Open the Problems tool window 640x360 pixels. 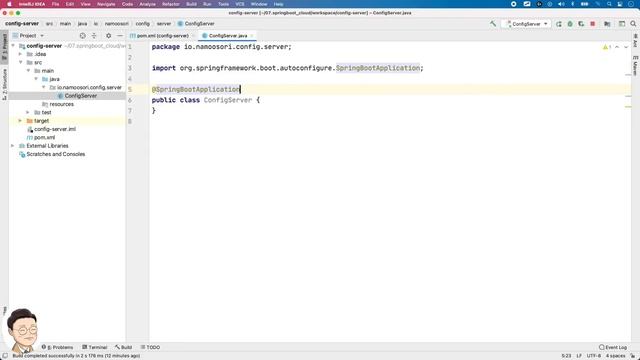[58, 347]
